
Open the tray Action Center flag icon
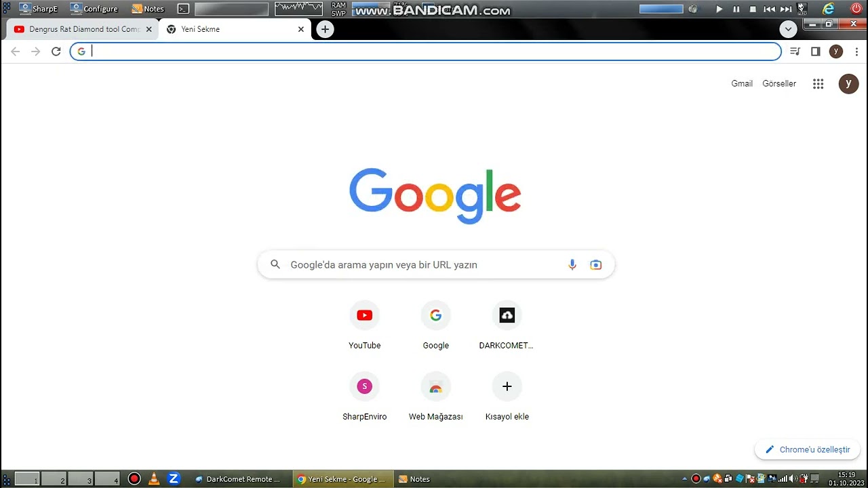pos(750,479)
